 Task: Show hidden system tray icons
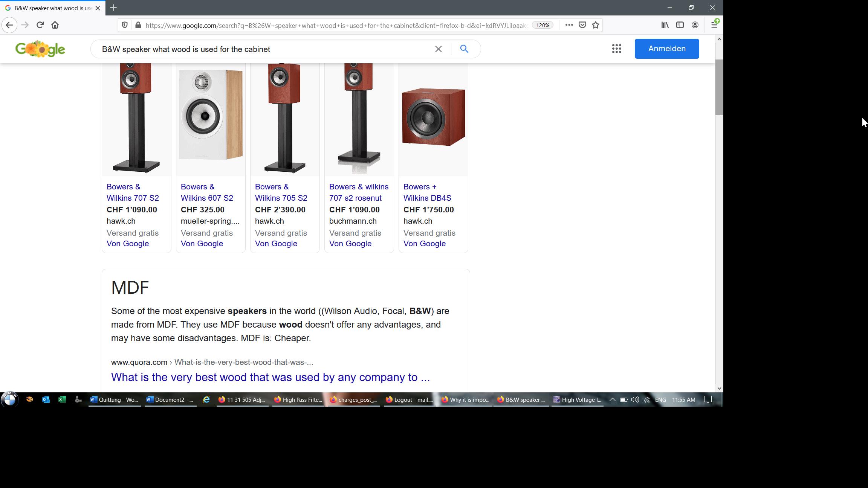click(x=612, y=400)
